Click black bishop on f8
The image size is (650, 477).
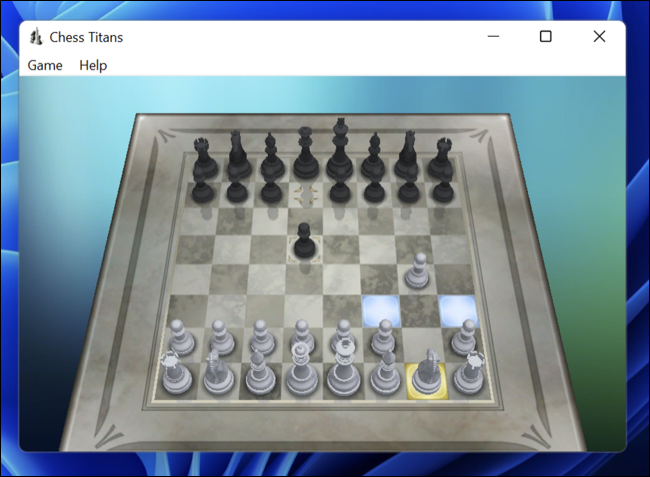[374, 155]
